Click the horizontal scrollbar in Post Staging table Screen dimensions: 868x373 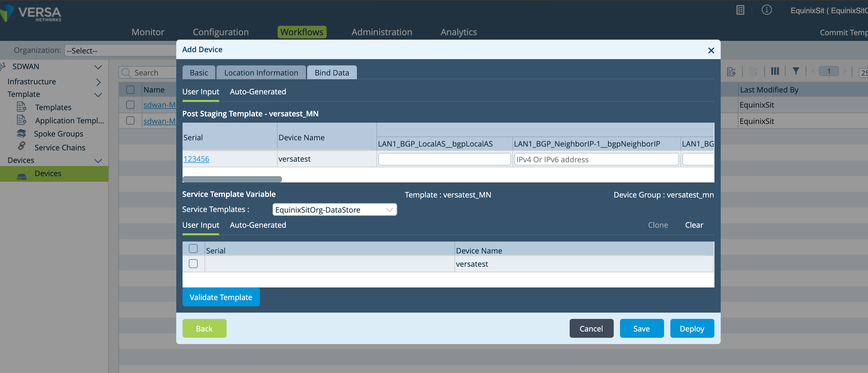(232, 179)
